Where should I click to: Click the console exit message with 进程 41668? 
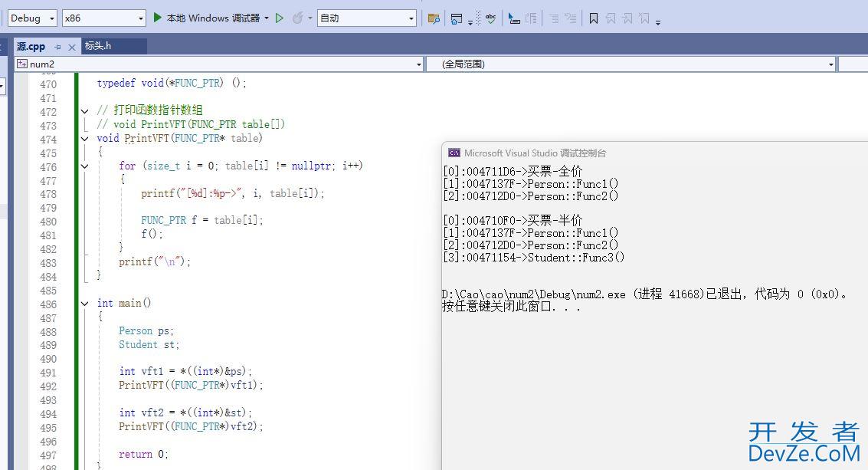646,294
